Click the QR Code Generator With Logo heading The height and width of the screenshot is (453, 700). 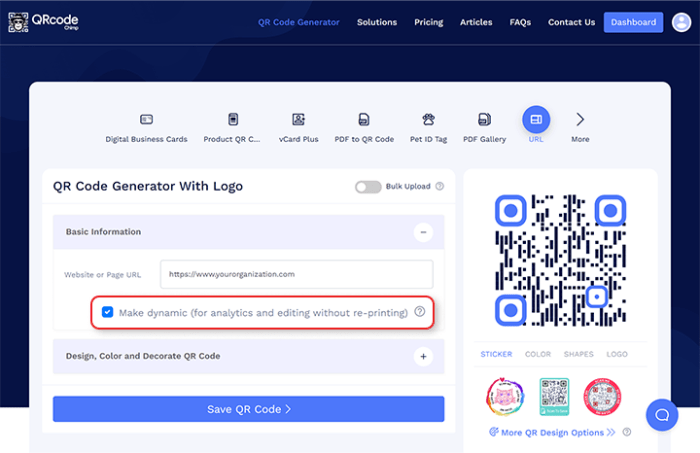point(148,186)
